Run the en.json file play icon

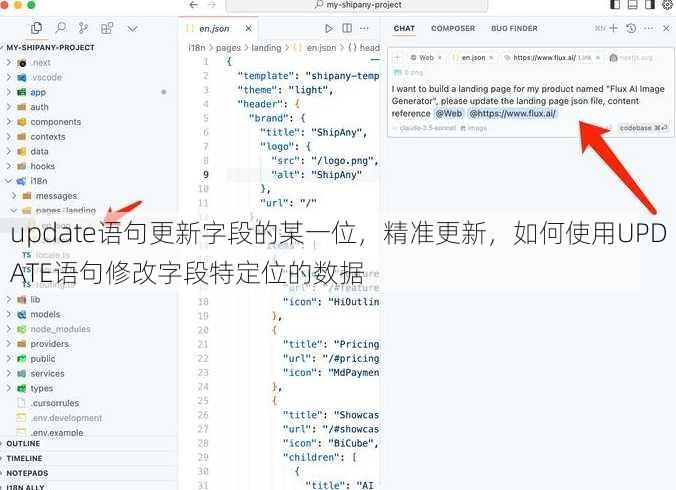tap(329, 28)
